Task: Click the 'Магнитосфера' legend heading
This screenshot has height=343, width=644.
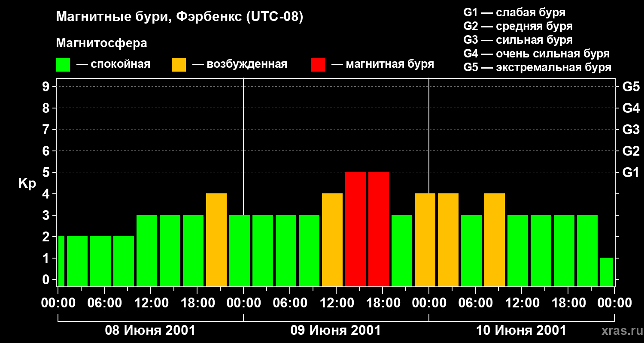Action: click(101, 43)
